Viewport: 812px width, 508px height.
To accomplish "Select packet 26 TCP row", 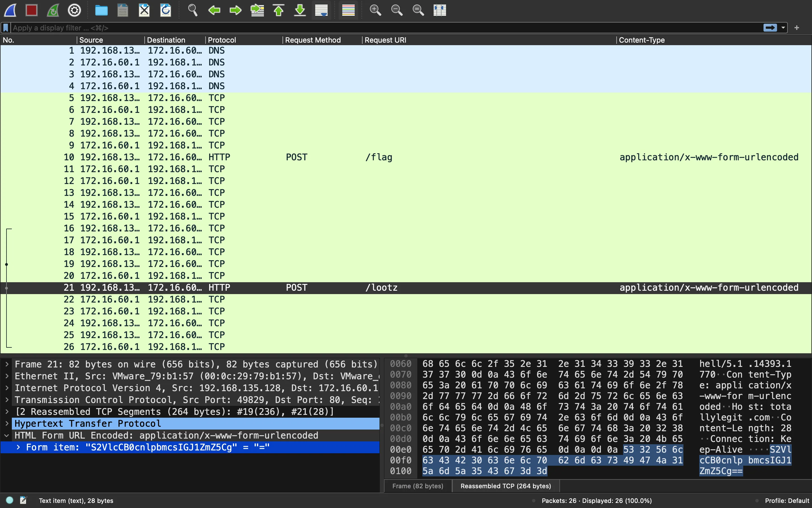I will coord(406,347).
